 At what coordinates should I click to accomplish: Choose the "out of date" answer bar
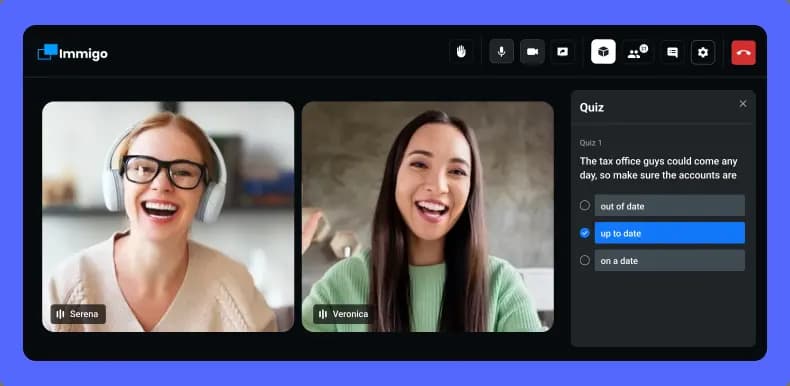click(x=670, y=206)
